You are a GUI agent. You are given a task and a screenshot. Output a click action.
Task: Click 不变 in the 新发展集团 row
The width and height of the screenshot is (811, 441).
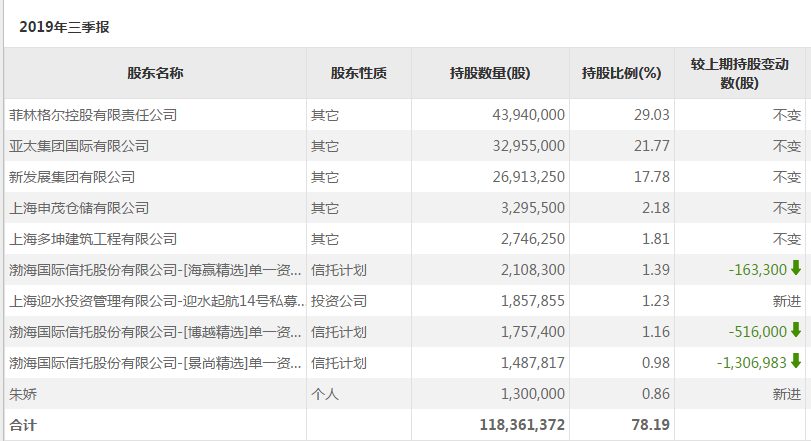787,177
